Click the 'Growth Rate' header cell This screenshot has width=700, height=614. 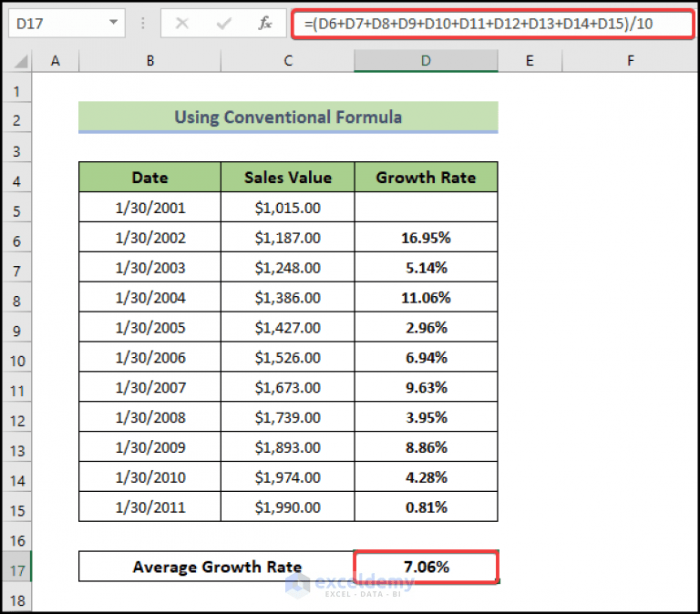pos(426,177)
